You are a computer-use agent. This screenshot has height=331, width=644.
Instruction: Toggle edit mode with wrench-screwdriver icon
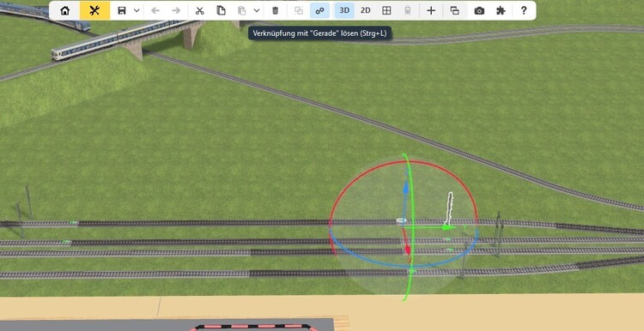click(94, 10)
